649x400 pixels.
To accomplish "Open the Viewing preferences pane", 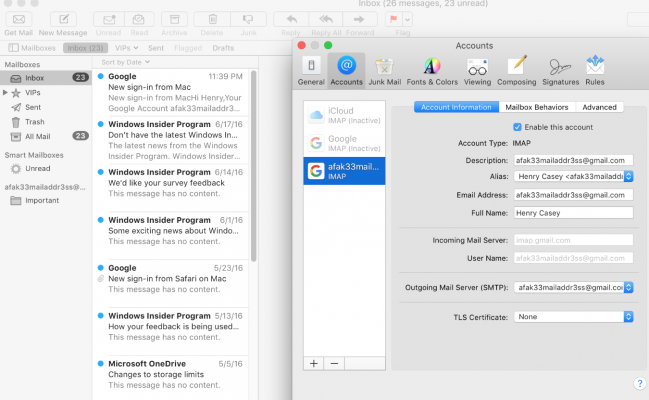I will tap(477, 70).
